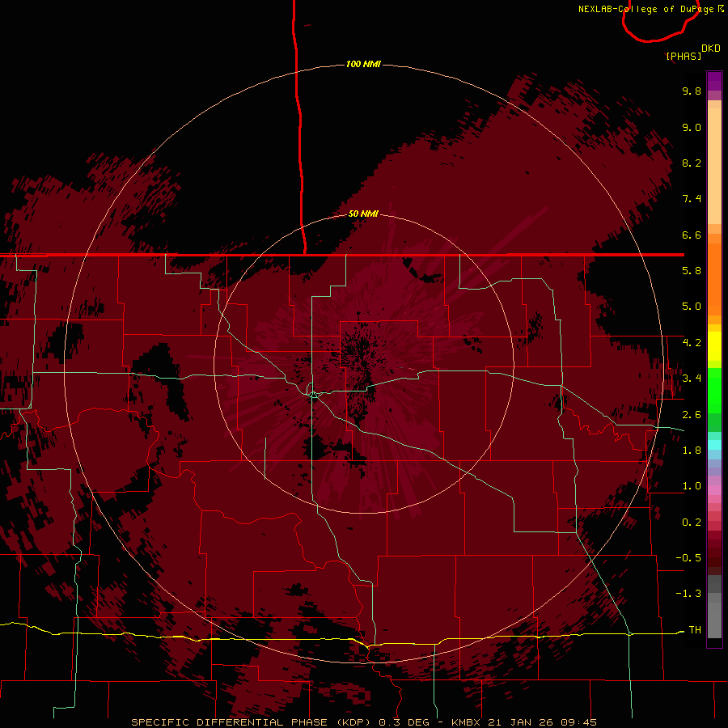Click the 1.0 value on the color scale
Viewport: 728px width, 728px height.
tap(692, 486)
